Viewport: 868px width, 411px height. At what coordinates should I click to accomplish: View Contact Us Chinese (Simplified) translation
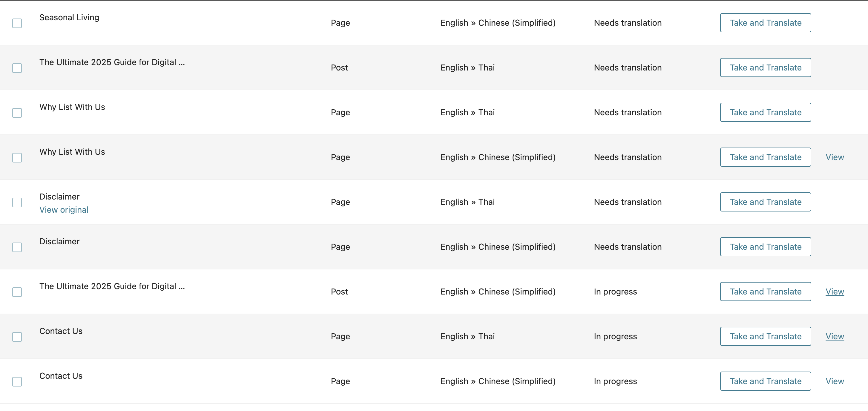(x=835, y=381)
